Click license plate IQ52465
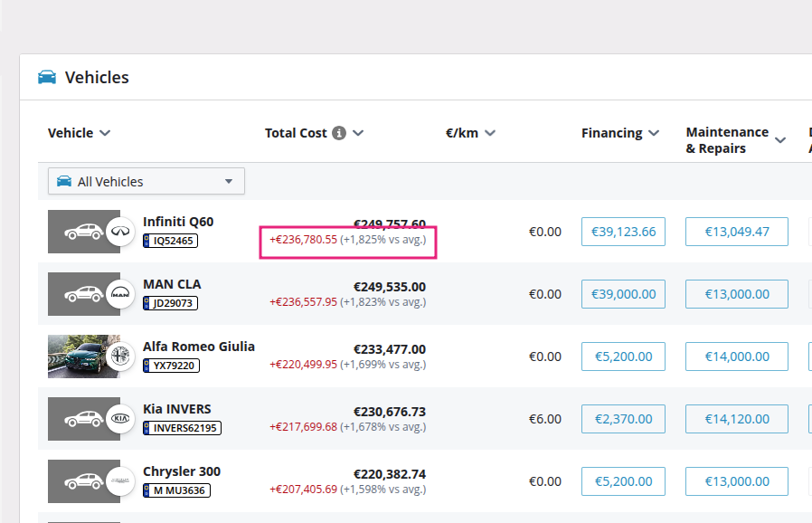Screen dimensions: 812x523 [x=170, y=241]
